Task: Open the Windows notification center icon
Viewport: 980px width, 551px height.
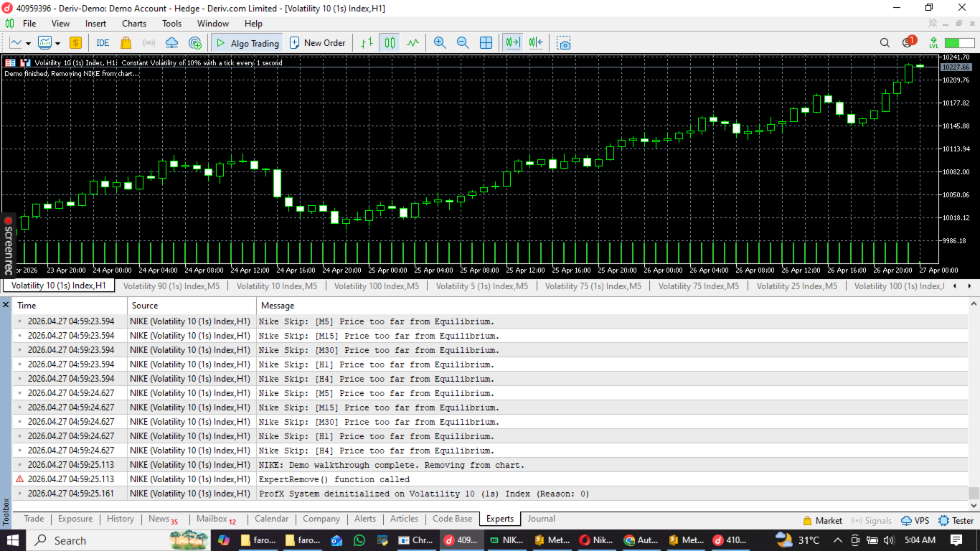Action: [956, 540]
